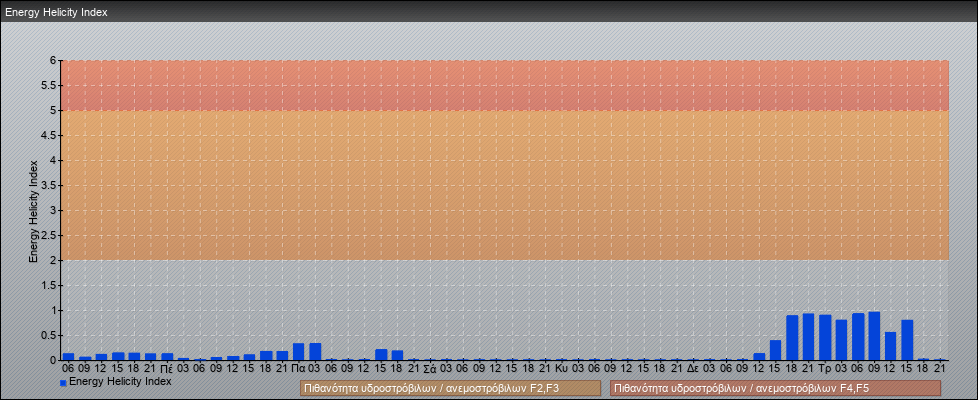Click the Δε day label on x-axis

coord(693,368)
